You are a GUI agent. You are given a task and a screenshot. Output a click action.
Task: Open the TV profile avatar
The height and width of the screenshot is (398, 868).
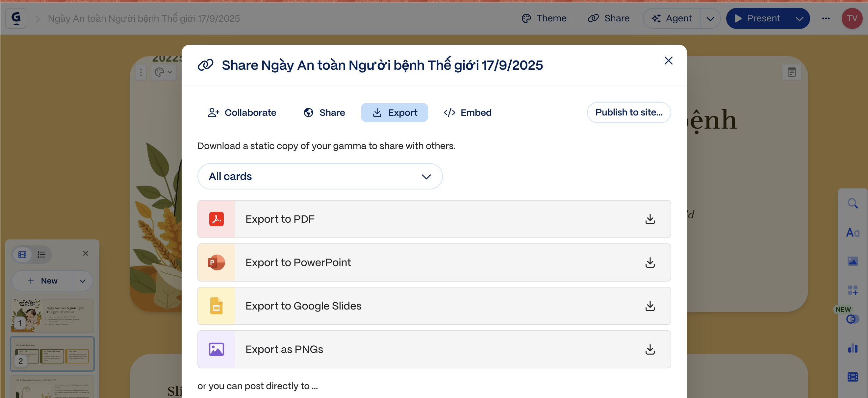(852, 18)
